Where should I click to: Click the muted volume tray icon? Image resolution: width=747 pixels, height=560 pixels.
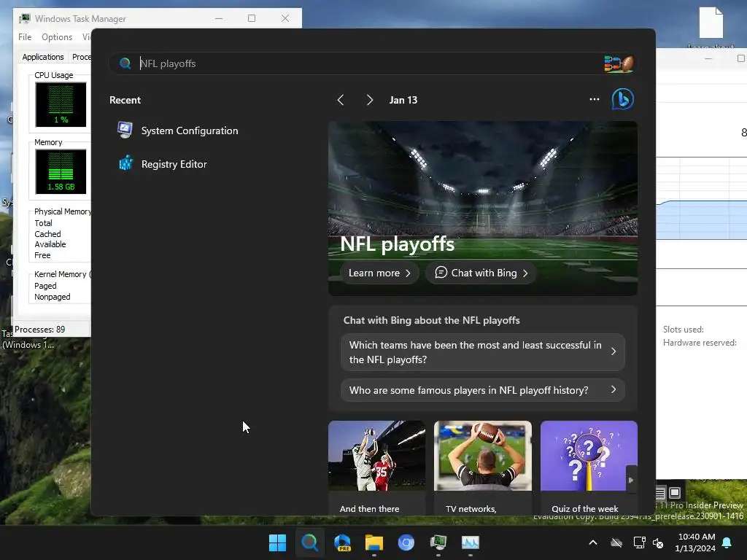pos(658,542)
